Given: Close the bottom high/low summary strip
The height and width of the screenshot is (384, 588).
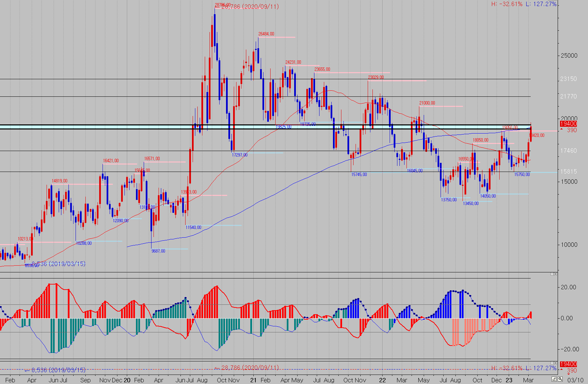Looking at the screenshot, I should click(556, 363).
